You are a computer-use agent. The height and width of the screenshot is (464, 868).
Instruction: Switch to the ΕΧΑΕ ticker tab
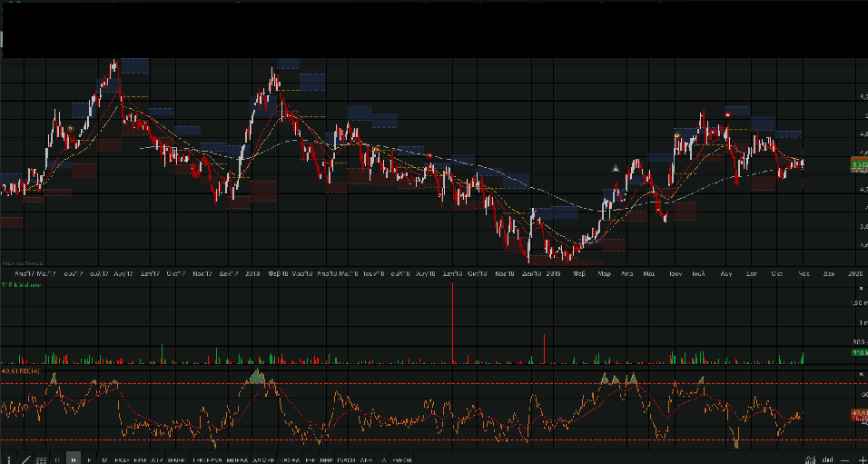(x=123, y=460)
